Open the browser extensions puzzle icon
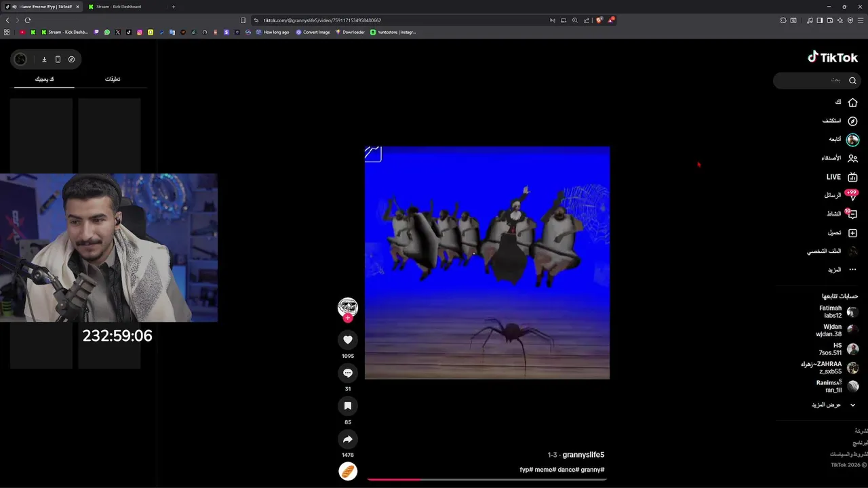 (783, 20)
